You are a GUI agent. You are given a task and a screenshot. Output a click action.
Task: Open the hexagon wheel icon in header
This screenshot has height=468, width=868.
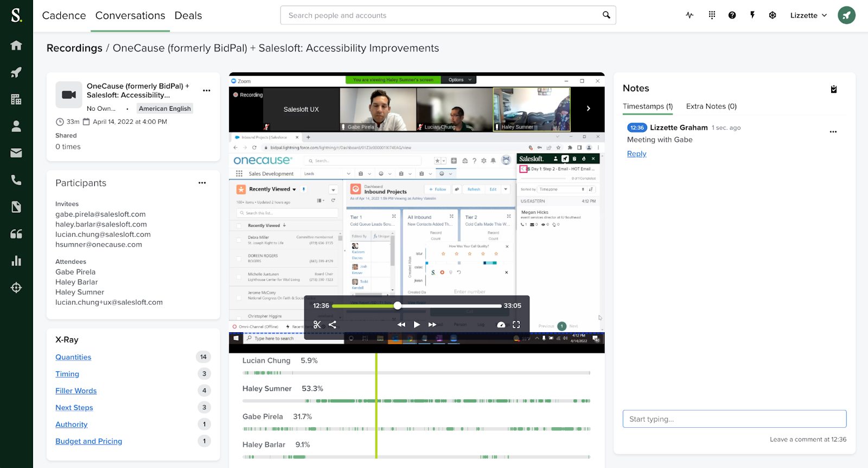(x=773, y=15)
